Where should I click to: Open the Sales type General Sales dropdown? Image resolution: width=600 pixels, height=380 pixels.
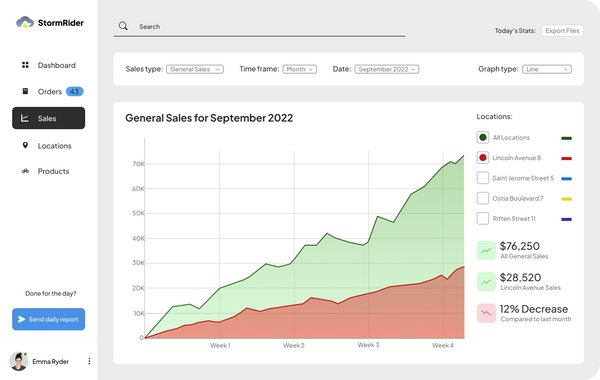pyautogui.click(x=195, y=69)
